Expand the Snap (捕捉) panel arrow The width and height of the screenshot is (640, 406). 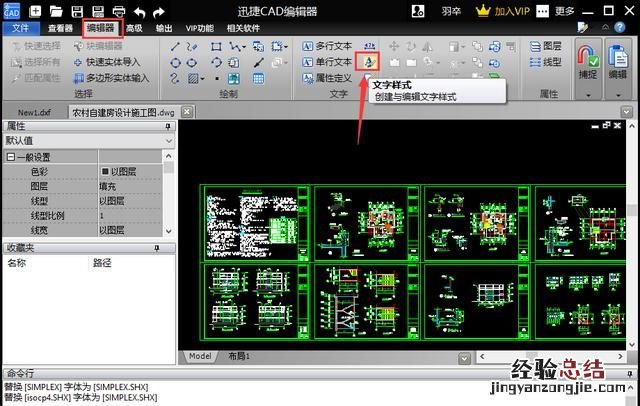[588, 95]
